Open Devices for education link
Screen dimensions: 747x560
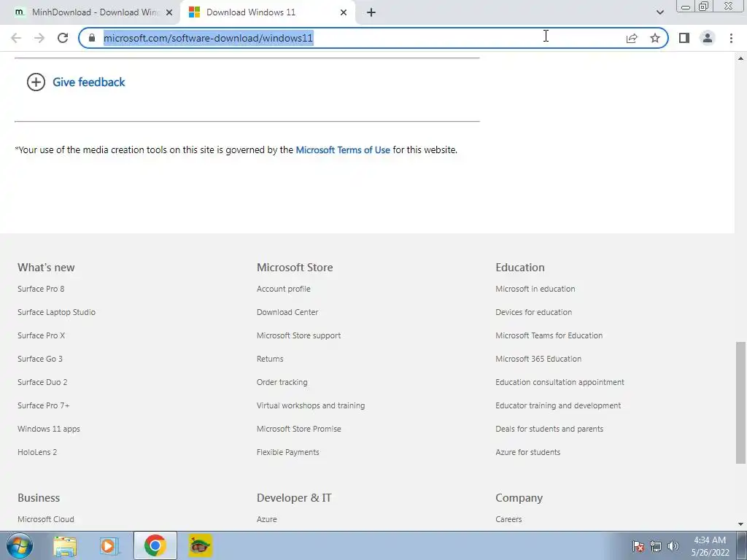(x=533, y=312)
